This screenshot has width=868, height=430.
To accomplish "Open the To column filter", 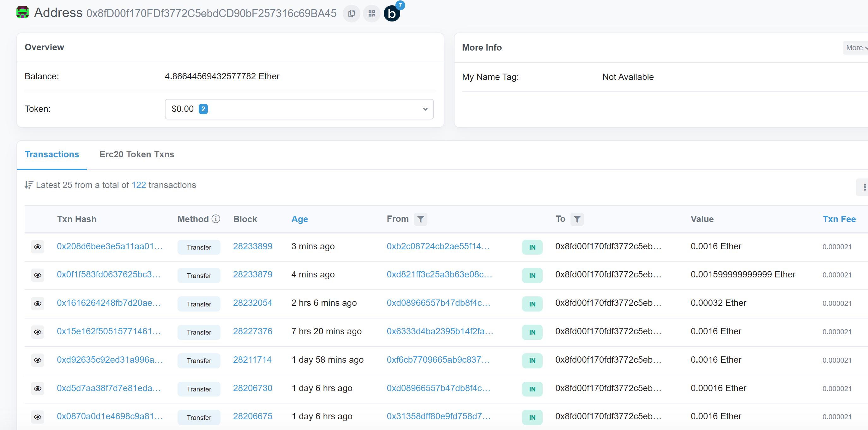I will coord(577,219).
